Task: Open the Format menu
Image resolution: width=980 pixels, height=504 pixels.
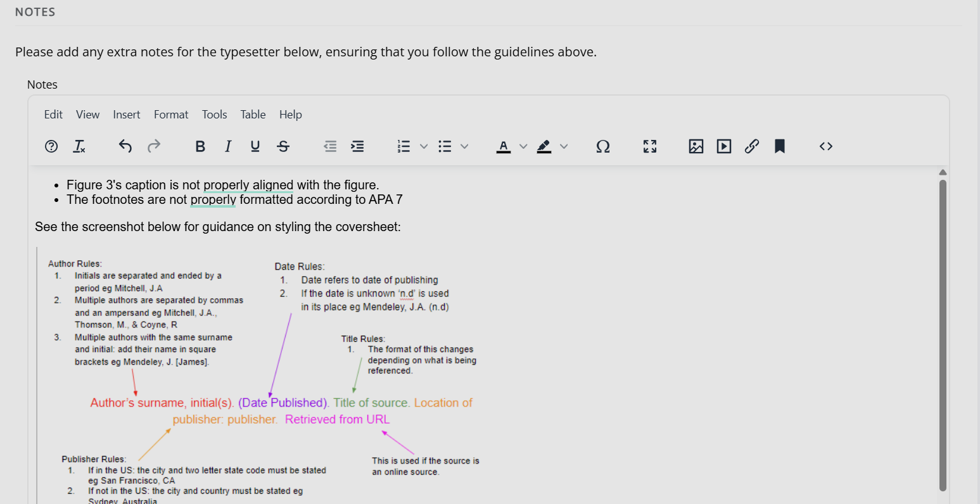Action: click(171, 115)
